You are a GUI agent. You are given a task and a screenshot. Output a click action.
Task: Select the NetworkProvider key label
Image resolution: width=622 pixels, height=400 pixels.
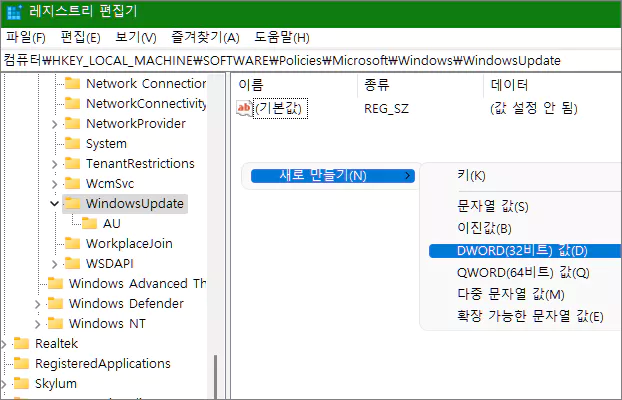coord(136,123)
